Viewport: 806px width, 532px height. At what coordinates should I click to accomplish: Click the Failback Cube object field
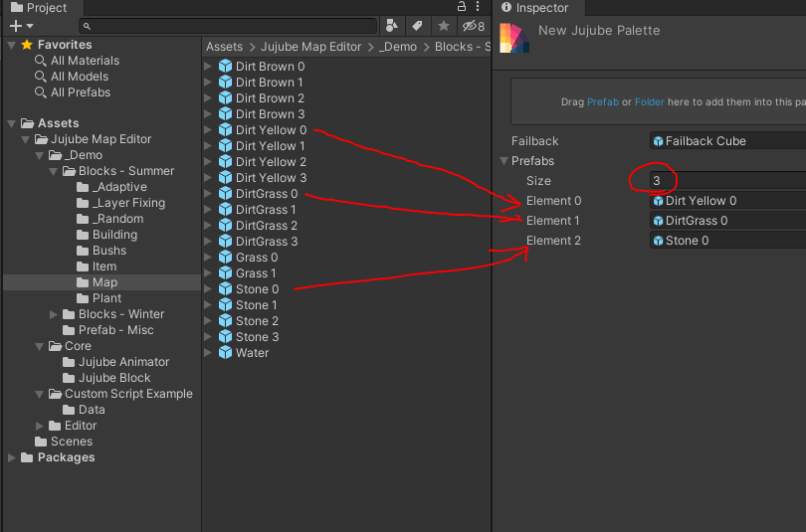pos(726,141)
